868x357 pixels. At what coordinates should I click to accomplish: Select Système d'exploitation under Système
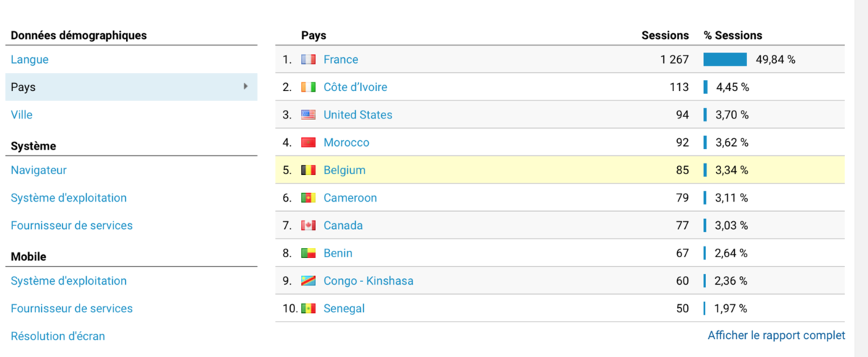click(x=69, y=197)
